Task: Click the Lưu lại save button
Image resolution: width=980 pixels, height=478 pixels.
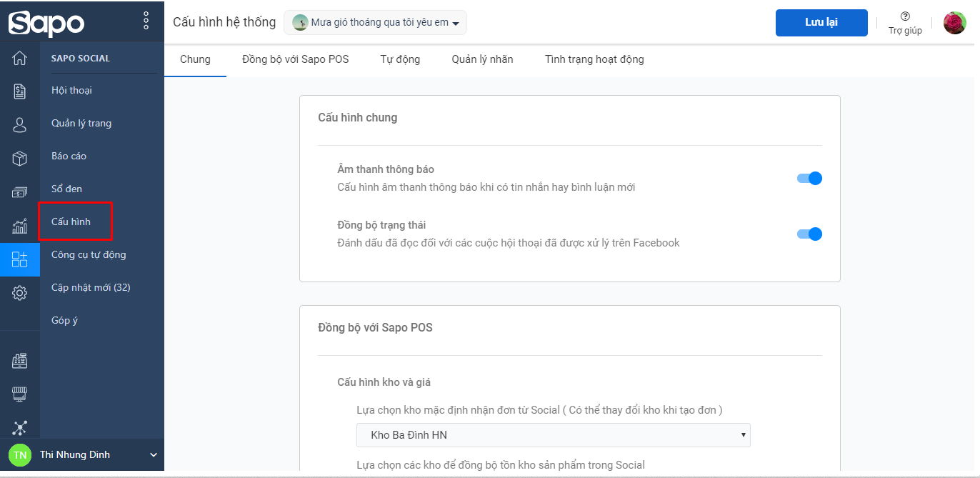Action: (821, 23)
